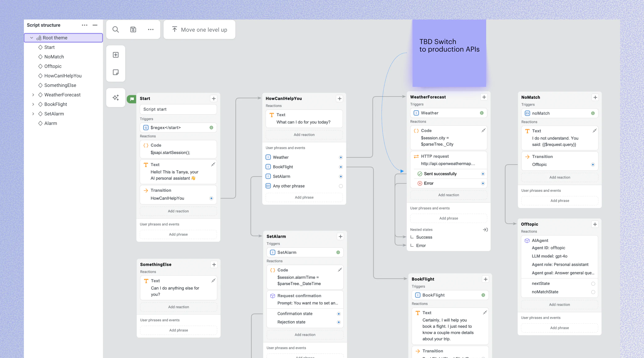Select the Rejection state radio connector

pos(339,322)
